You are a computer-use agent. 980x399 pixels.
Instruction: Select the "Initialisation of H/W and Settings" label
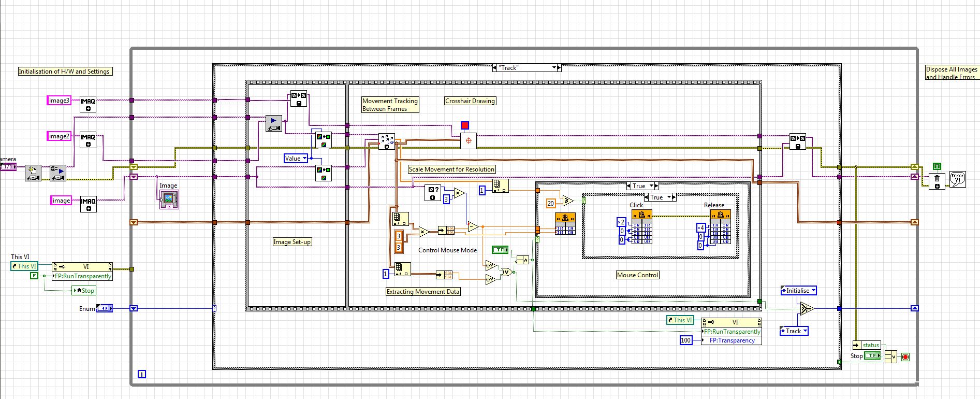pyautogui.click(x=64, y=72)
